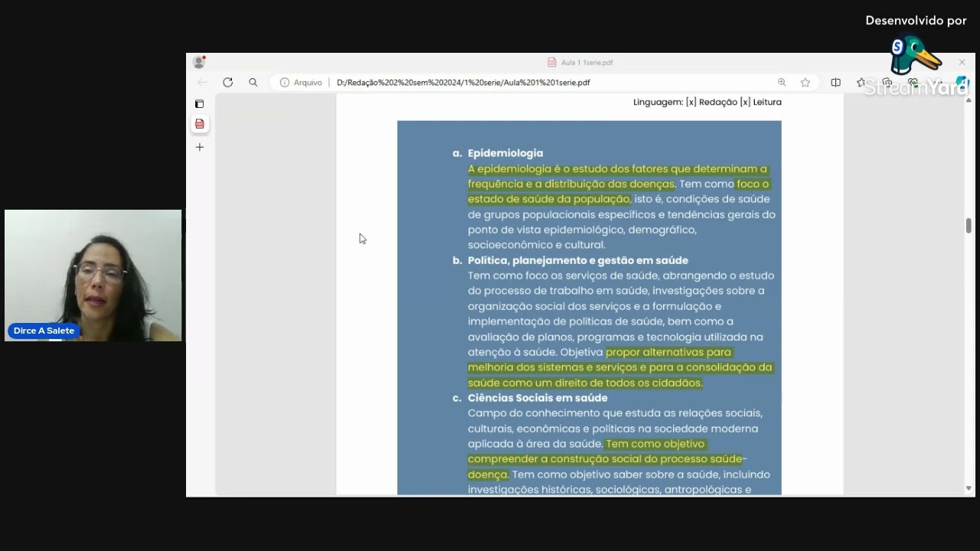
Task: Click the presenter webcam video
Action: coord(93,275)
